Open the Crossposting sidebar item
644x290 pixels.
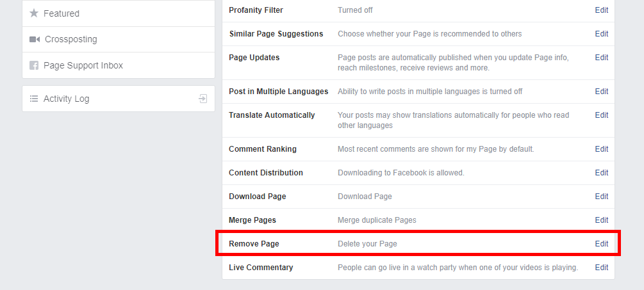pyautogui.click(x=119, y=40)
